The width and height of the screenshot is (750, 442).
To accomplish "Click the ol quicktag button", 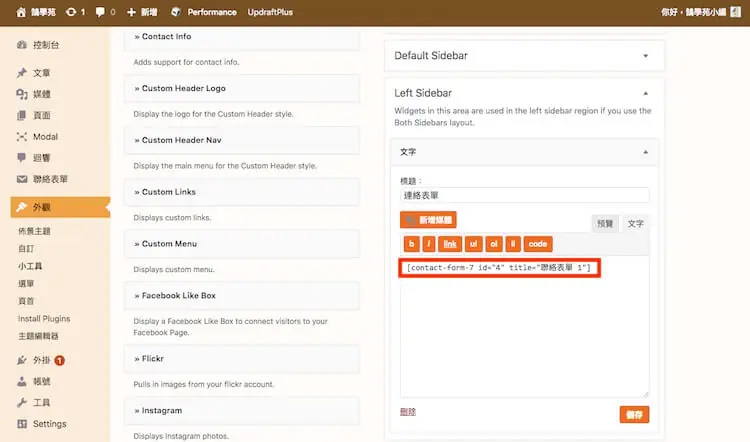I will click(x=494, y=244).
